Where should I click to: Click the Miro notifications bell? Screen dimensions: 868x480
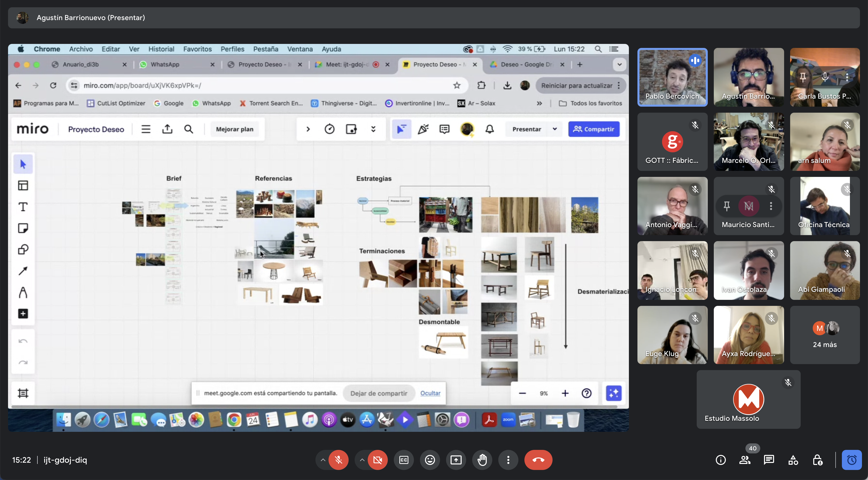click(x=490, y=129)
